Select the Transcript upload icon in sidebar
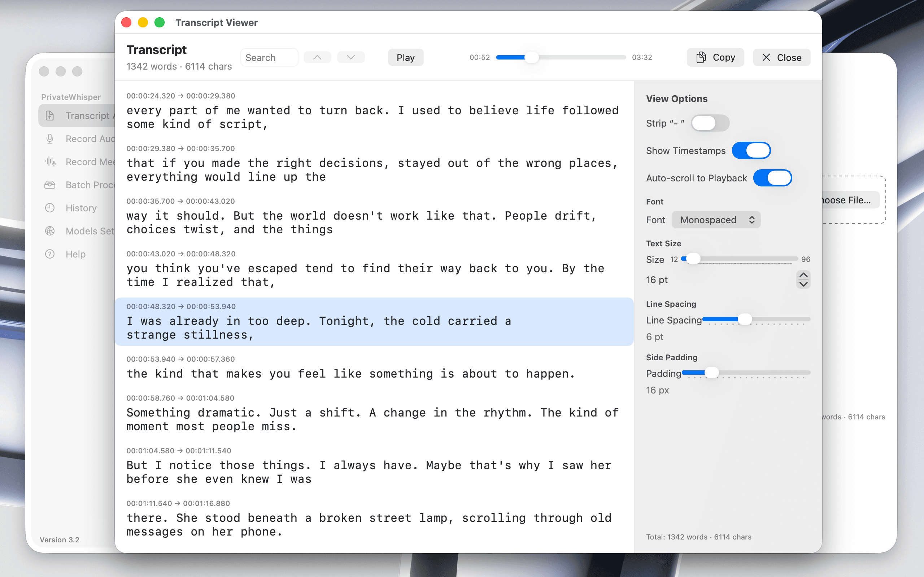Viewport: 924px width, 577px height. (51, 115)
